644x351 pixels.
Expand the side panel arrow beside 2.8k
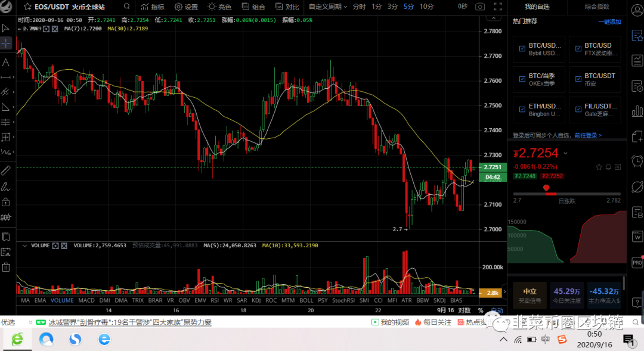[504, 292]
